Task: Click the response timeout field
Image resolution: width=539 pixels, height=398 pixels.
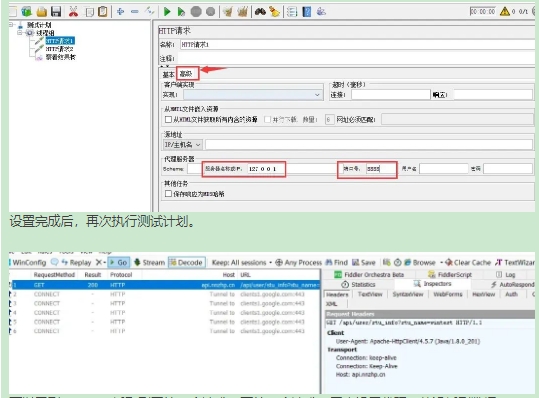Action: [493, 95]
